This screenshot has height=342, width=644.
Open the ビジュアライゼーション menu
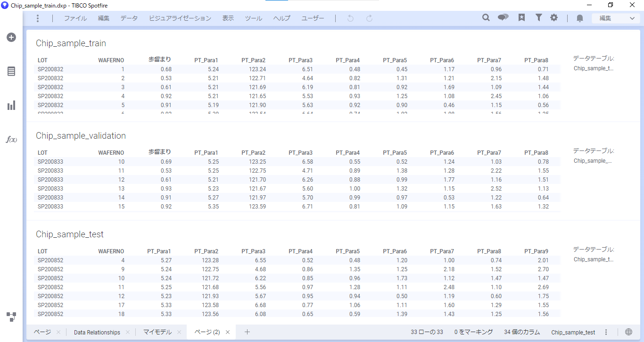[180, 18]
